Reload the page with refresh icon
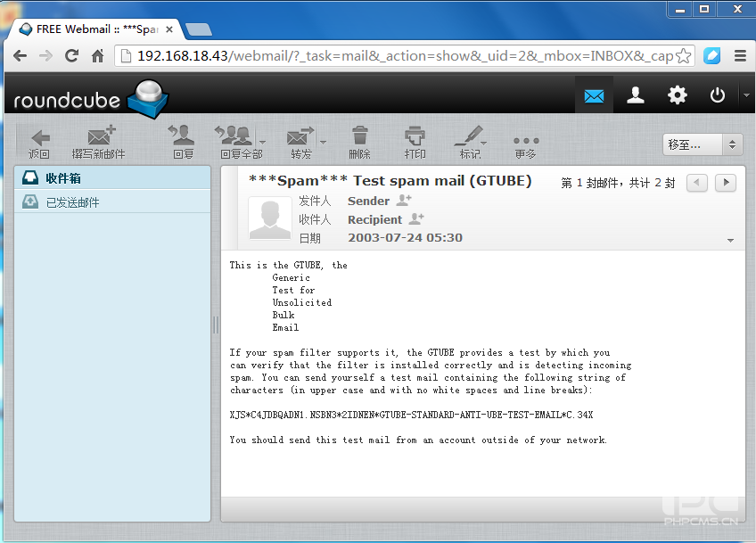Screen dimensions: 756x543 (72, 56)
